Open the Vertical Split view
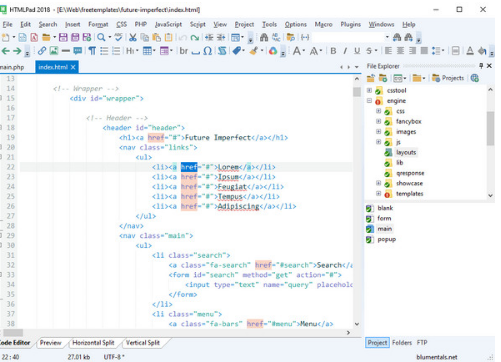This screenshot has height=362, width=501. tap(143, 343)
